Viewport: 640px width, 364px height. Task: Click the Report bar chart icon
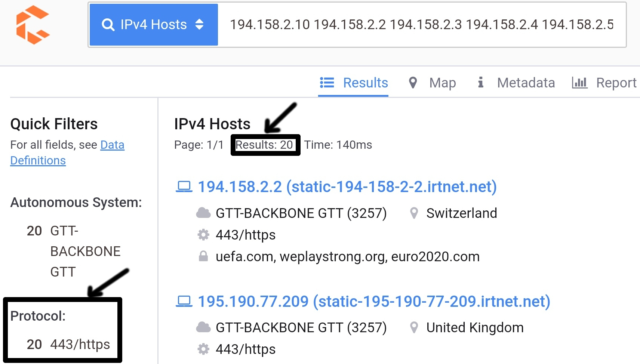pos(580,83)
